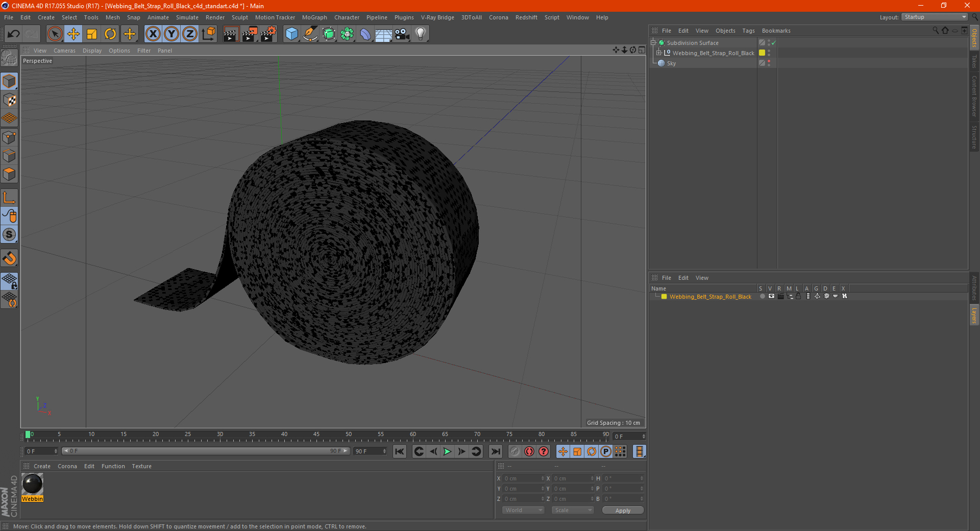Toggle layer Render icon

click(x=780, y=297)
